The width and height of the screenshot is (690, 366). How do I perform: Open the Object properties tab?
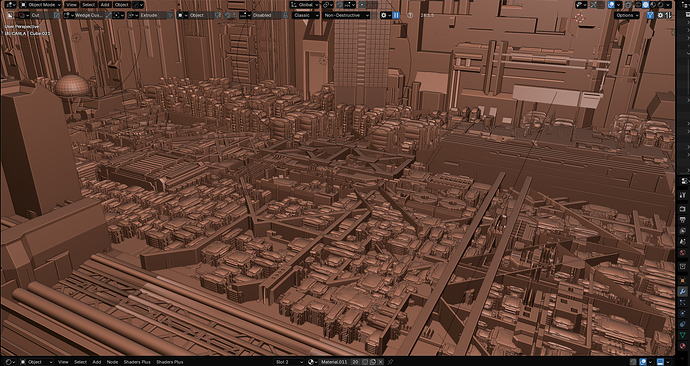(683, 280)
